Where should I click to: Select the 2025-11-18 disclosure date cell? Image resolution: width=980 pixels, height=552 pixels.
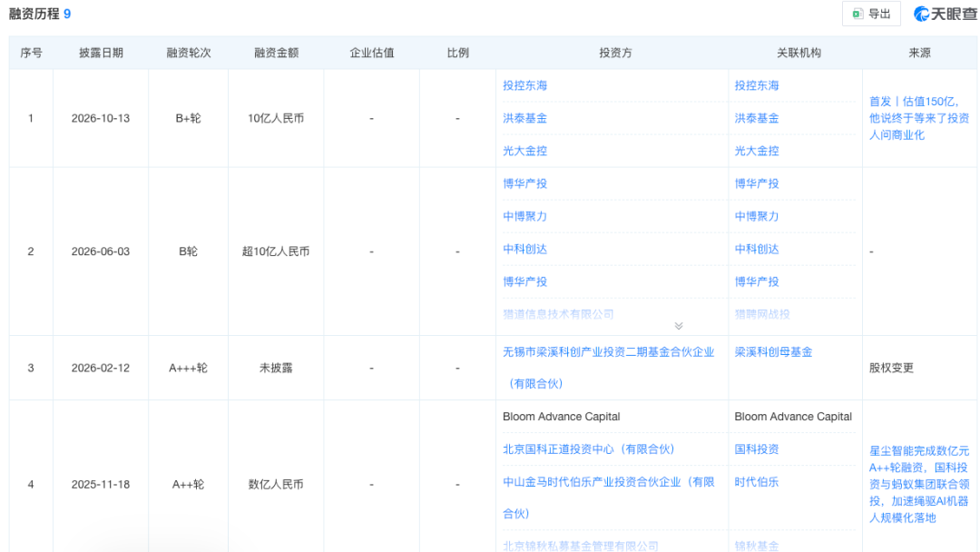point(101,485)
